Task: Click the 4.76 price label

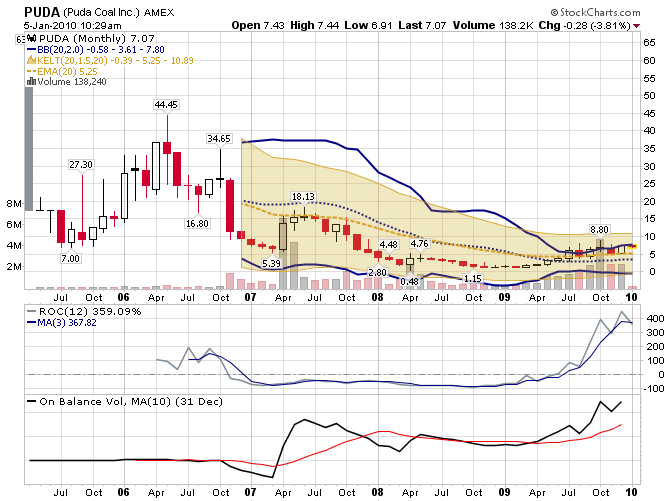Action: (419, 244)
